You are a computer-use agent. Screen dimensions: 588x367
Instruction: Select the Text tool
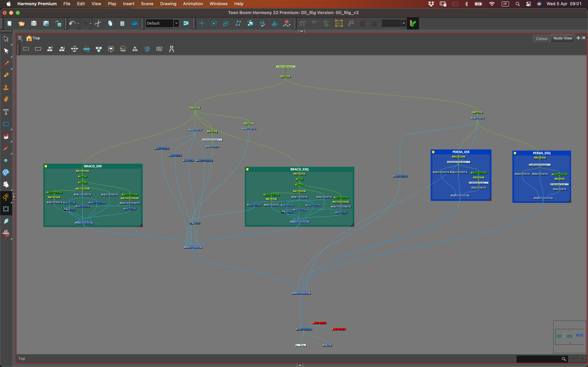[x=6, y=112]
